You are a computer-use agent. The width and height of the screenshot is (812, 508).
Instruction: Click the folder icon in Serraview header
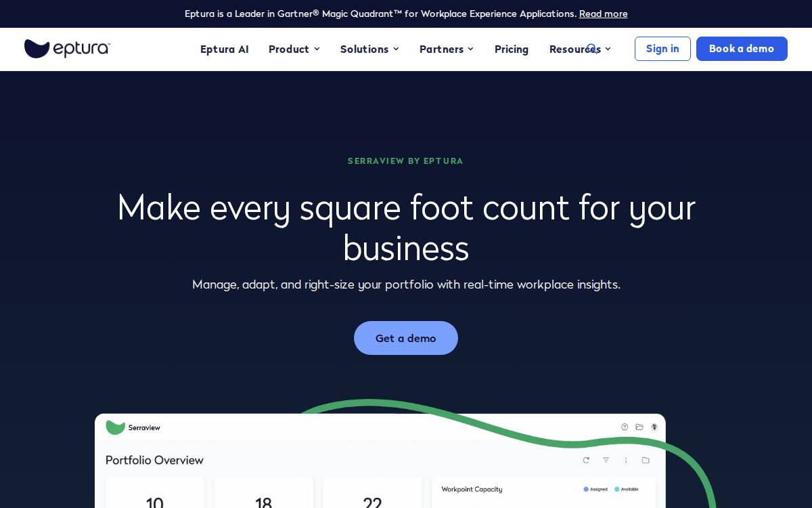[x=639, y=427]
